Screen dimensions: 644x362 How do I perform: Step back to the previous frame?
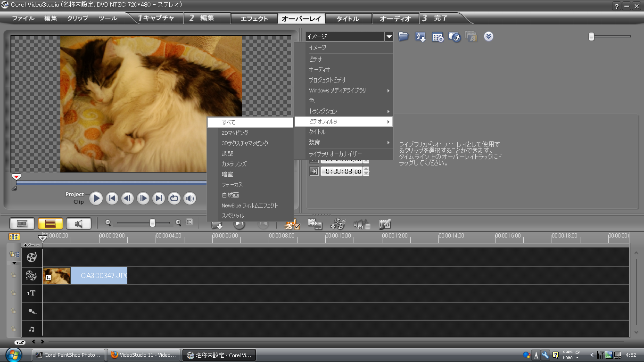[127, 198]
